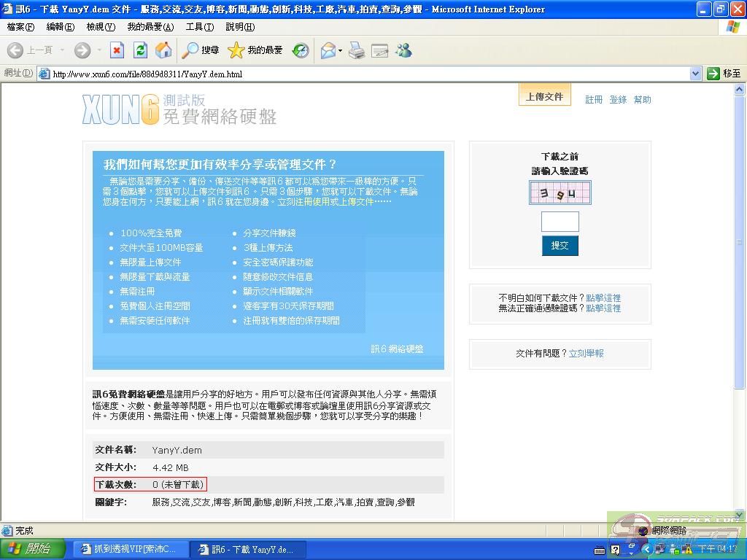Viewport: 747px width, 560px height.
Task: Open the 工具 (Tools) menu
Action: (x=199, y=27)
